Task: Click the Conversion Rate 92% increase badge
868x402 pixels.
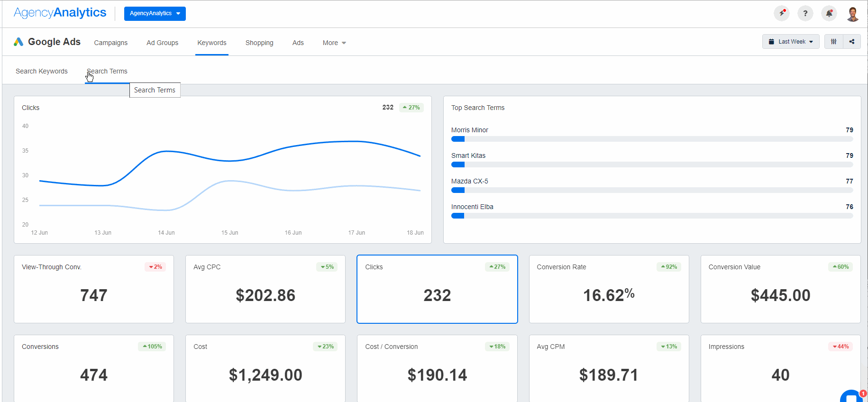Action: [x=669, y=267]
